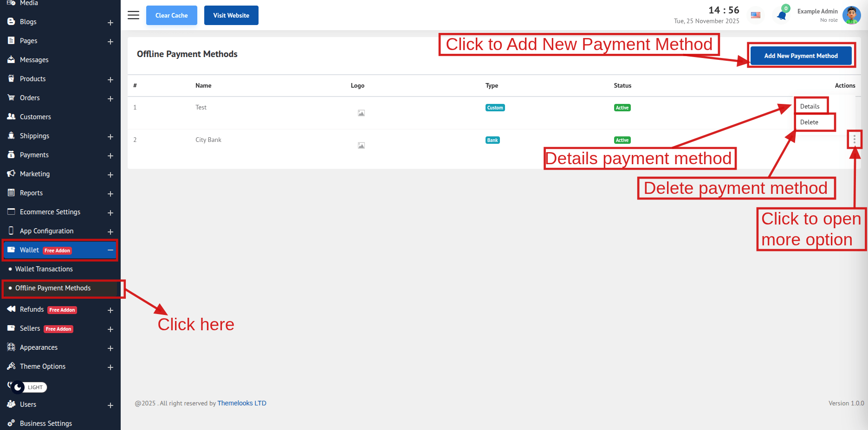Expand the Orders submenu plus icon
Image resolution: width=868 pixels, height=430 pixels.
110,98
